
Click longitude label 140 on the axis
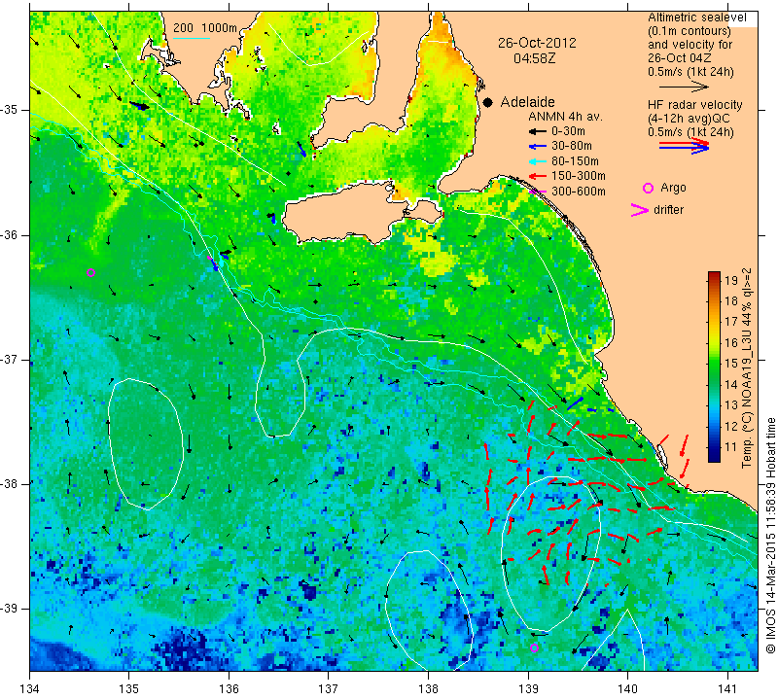(x=627, y=689)
